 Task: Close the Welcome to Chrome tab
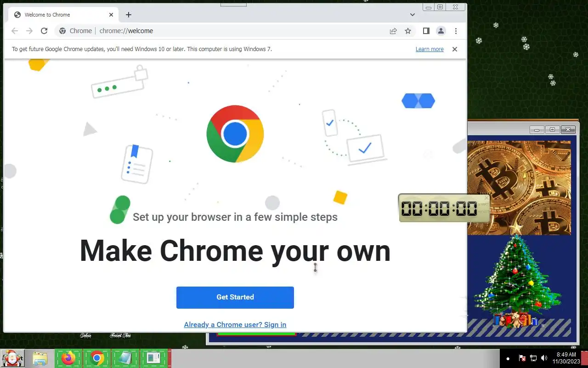111,15
